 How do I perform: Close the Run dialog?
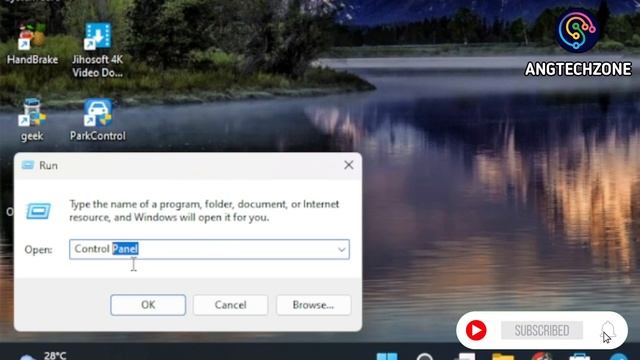(x=349, y=165)
